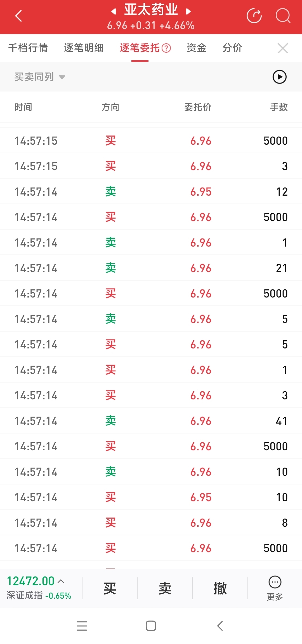Expand the 买卖同列 filter dropdown
This screenshot has width=302, height=644.
[x=40, y=77]
